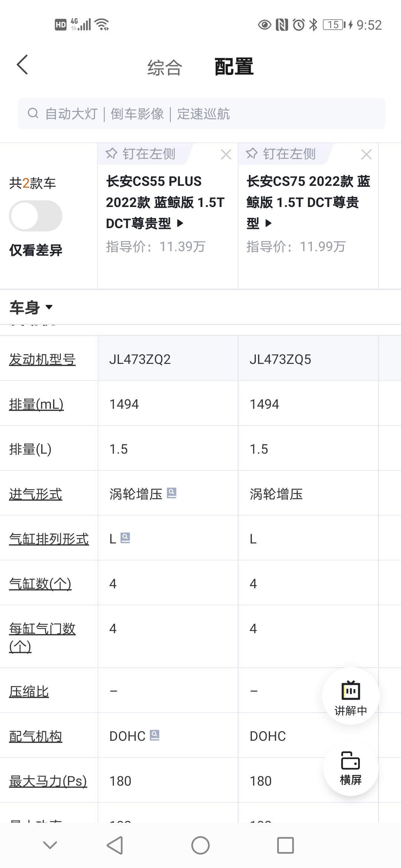Open info icon next to DOHC
Screen dimensions: 401x868
pos(154,735)
